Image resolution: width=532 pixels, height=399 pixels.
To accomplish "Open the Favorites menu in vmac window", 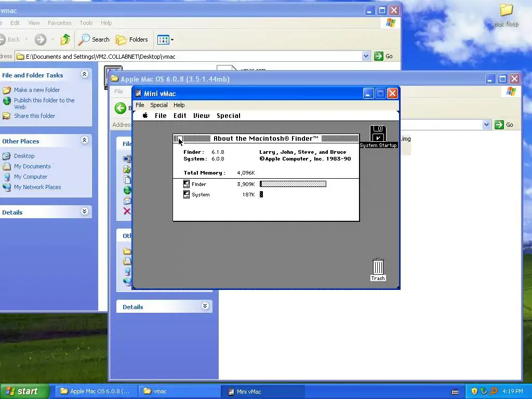I will tap(59, 23).
